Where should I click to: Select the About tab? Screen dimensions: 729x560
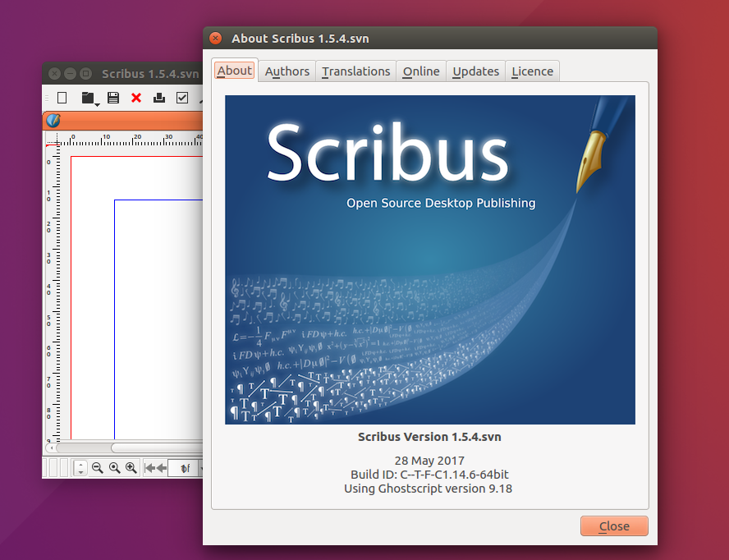234,71
